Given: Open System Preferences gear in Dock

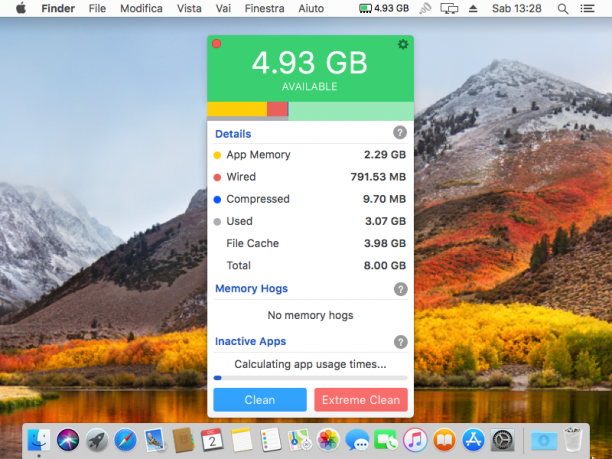Looking at the screenshot, I should pyautogui.click(x=502, y=440).
